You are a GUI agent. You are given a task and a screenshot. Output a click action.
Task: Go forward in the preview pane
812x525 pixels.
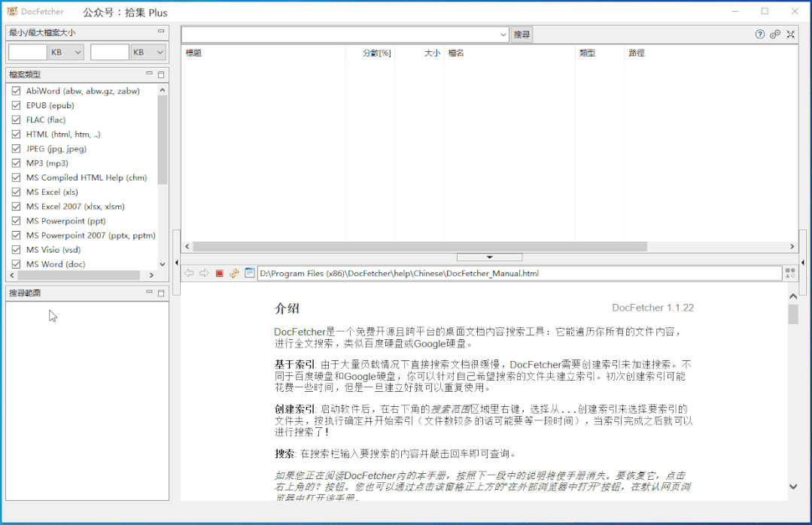(x=204, y=273)
